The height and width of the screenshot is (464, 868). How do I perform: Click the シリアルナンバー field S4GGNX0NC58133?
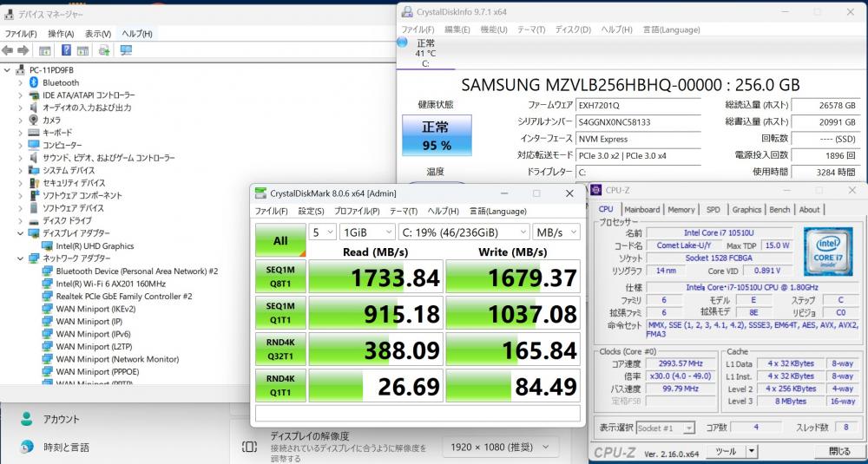638,121
